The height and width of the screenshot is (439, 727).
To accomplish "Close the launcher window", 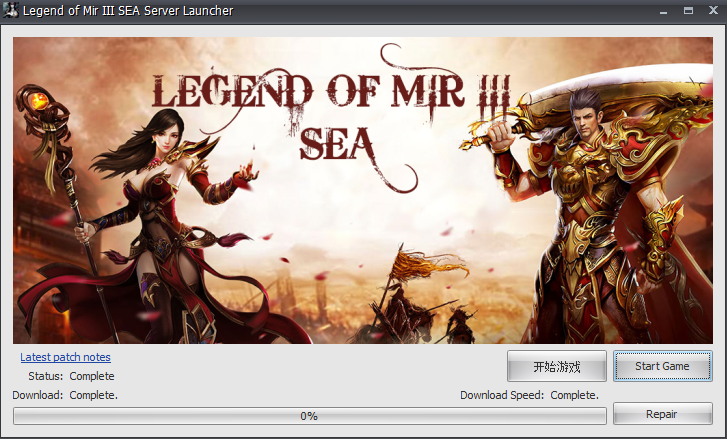I will pos(714,10).
